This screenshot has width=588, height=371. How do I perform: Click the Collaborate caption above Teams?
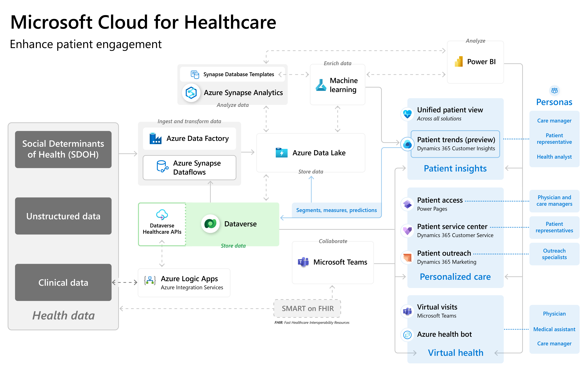[x=333, y=241]
